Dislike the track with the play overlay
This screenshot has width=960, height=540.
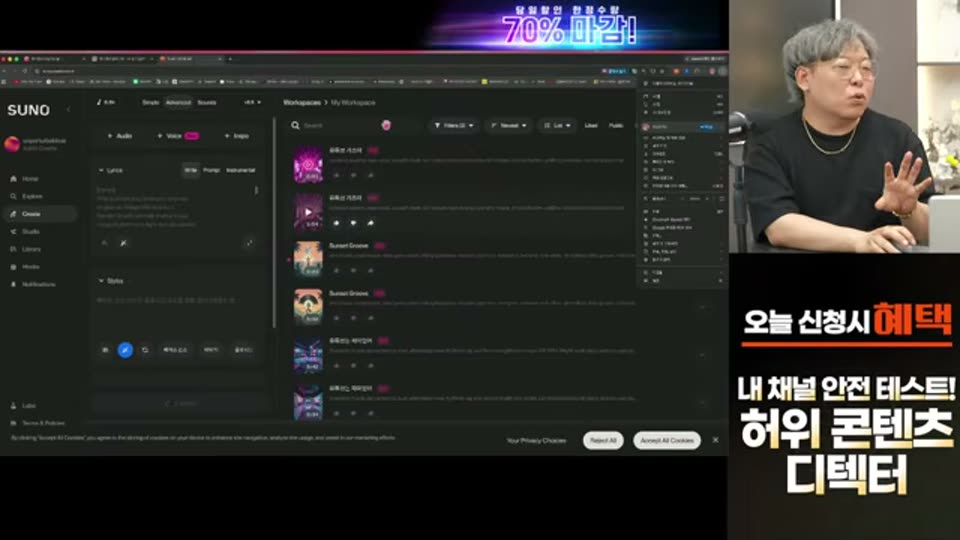pyautogui.click(x=353, y=223)
